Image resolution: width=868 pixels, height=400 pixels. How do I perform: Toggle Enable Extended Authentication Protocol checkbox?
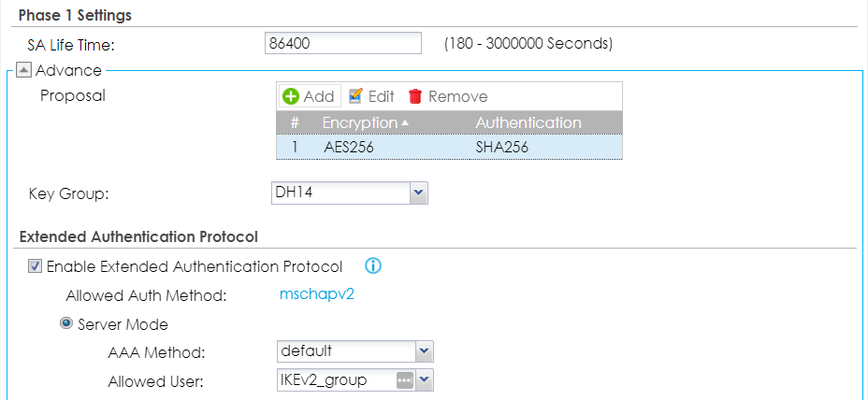[36, 266]
